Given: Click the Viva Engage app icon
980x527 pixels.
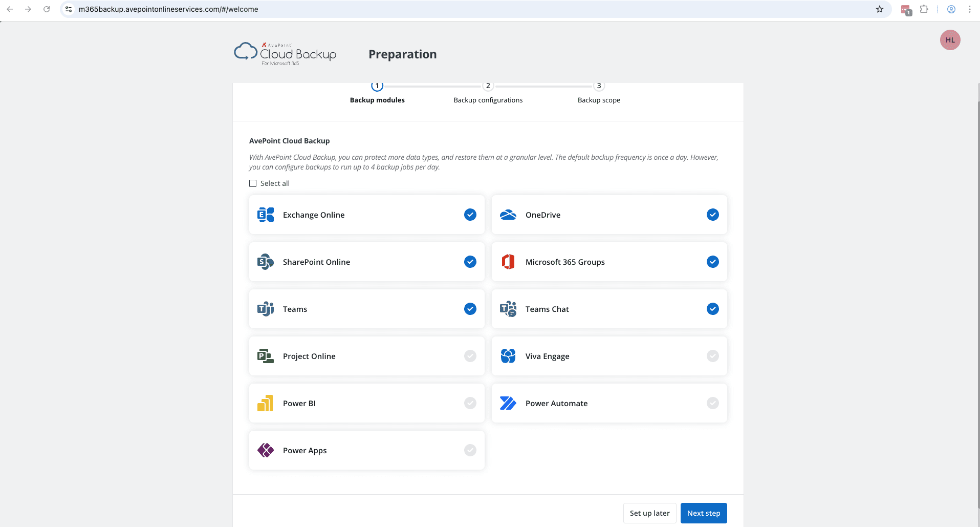Looking at the screenshot, I should (508, 356).
